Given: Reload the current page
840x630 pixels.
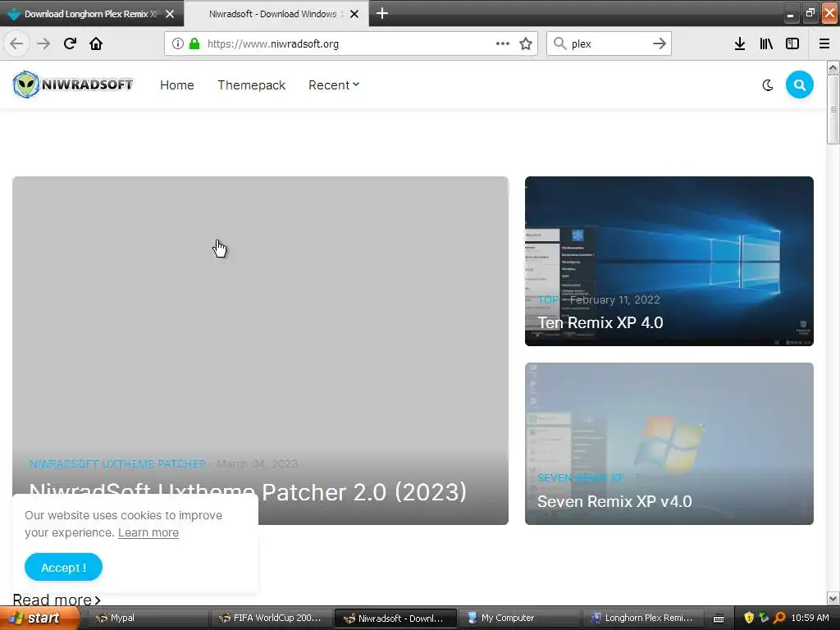Looking at the screenshot, I should pyautogui.click(x=70, y=43).
